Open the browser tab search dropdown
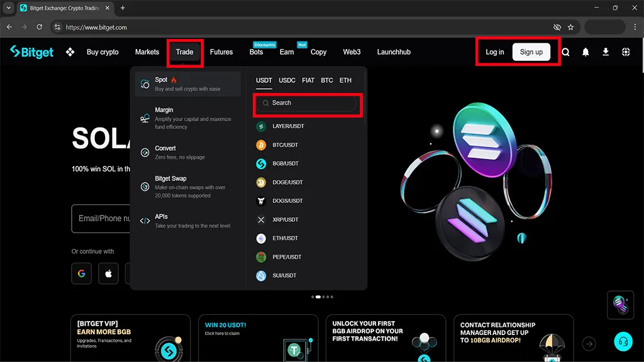 tap(9, 8)
